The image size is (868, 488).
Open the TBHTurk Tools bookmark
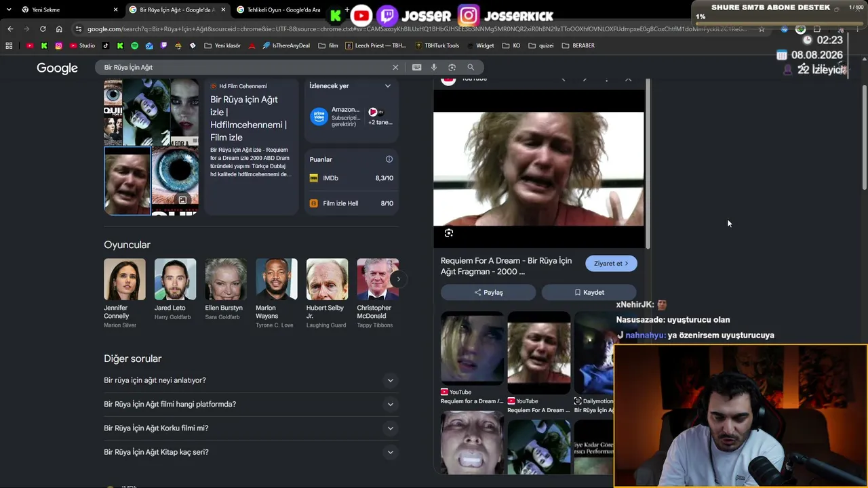click(437, 45)
